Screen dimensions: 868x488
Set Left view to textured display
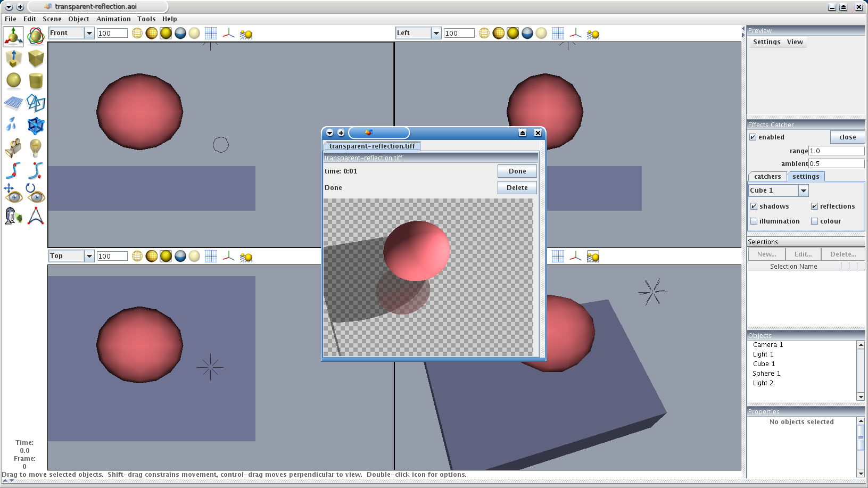(x=527, y=33)
